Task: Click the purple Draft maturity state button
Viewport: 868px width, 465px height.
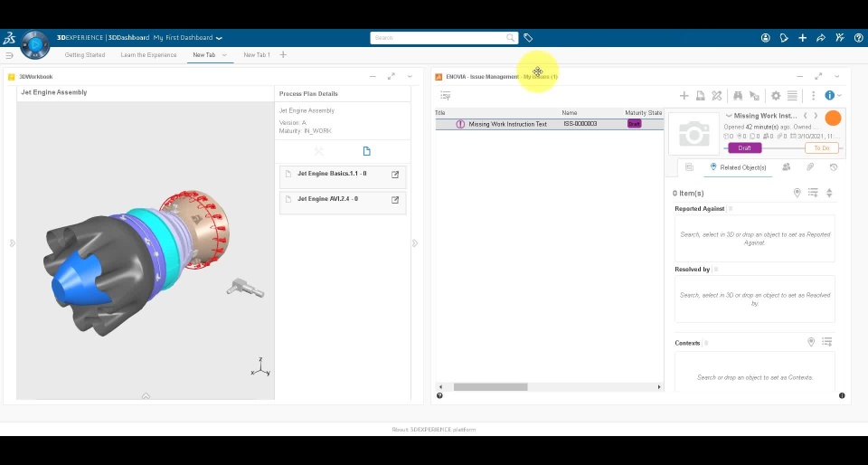Action: (x=744, y=147)
